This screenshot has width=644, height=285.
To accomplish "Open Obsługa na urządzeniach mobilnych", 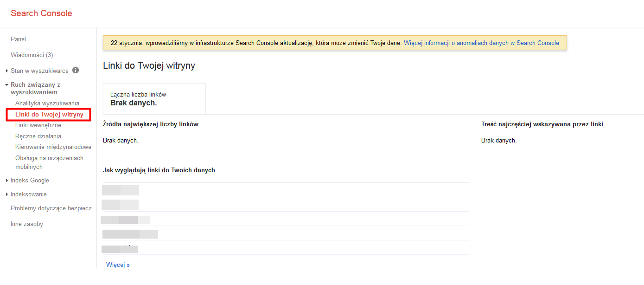I will coord(49,162).
